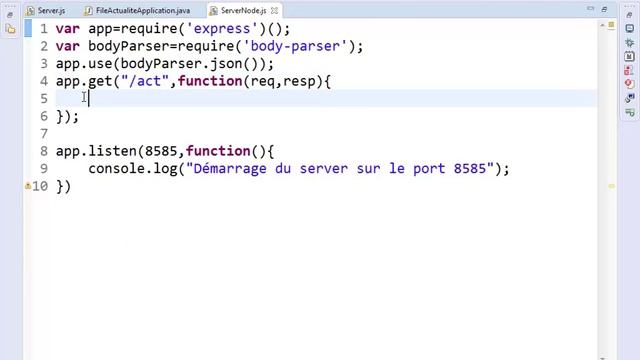Open the gear-shaped view icon in right sidebar
640x360 pixels.
pyautogui.click(x=629, y=42)
